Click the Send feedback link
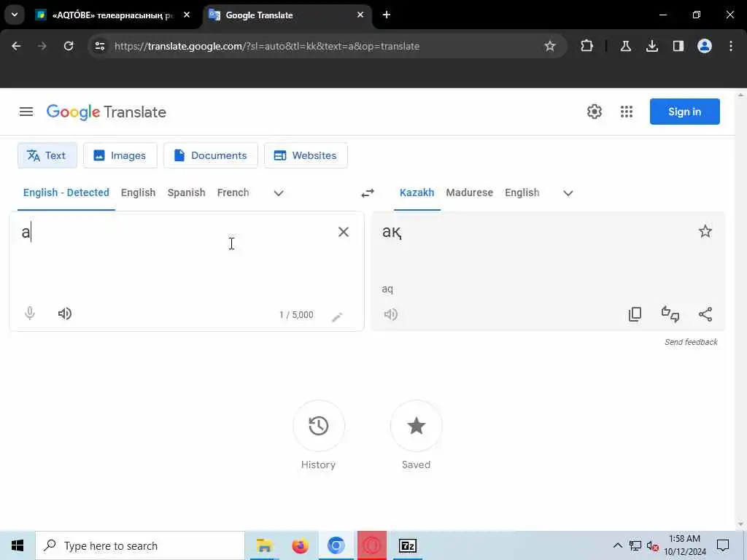 pyautogui.click(x=691, y=342)
